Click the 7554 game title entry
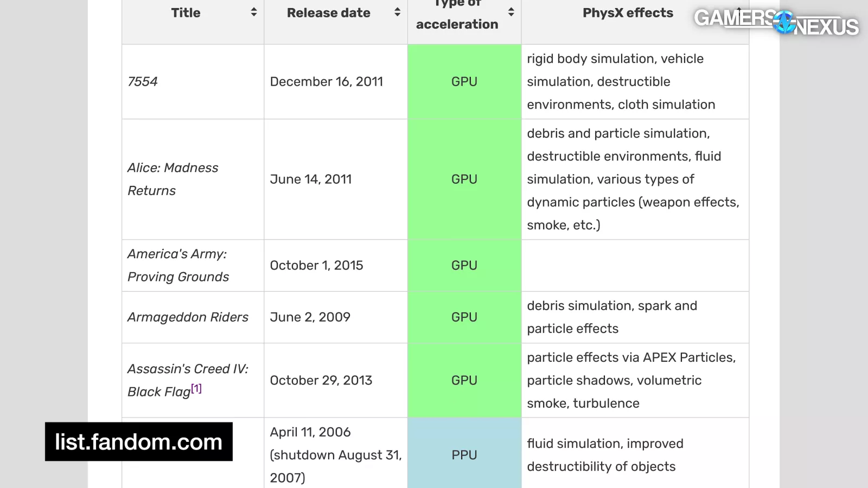Image resolution: width=868 pixels, height=488 pixels. point(143,81)
